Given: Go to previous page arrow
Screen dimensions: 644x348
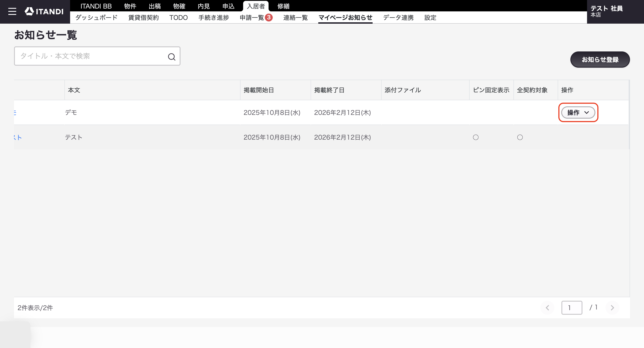Looking at the screenshot, I should [547, 308].
